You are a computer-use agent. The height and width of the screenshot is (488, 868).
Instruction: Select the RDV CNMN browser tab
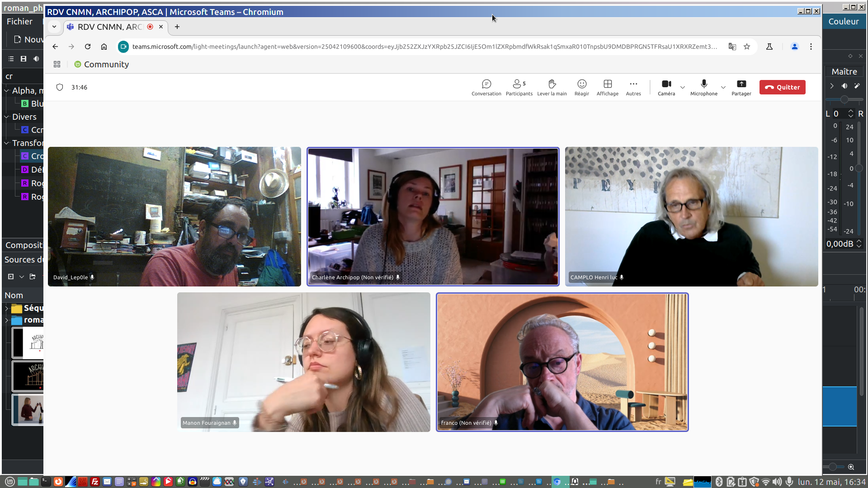pos(110,27)
